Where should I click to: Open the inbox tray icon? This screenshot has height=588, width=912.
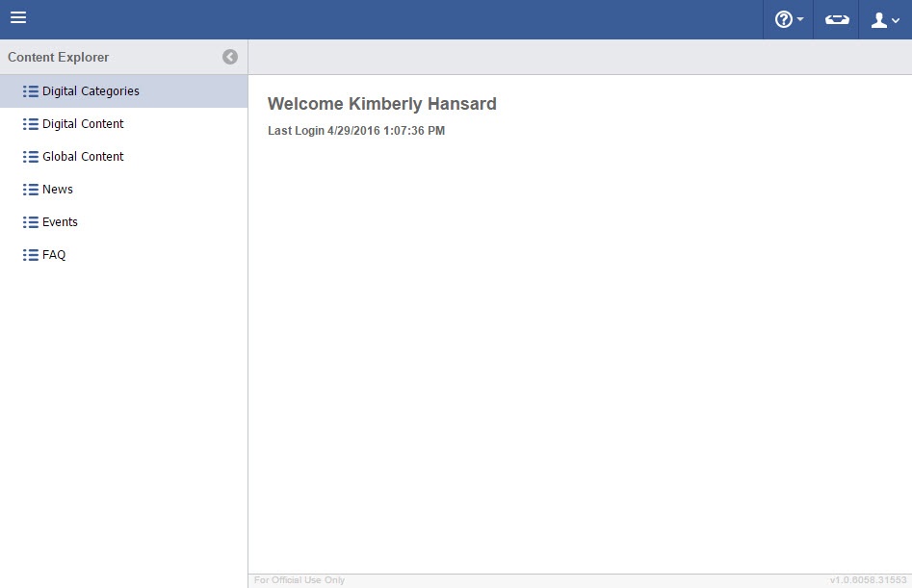pyautogui.click(x=836, y=19)
